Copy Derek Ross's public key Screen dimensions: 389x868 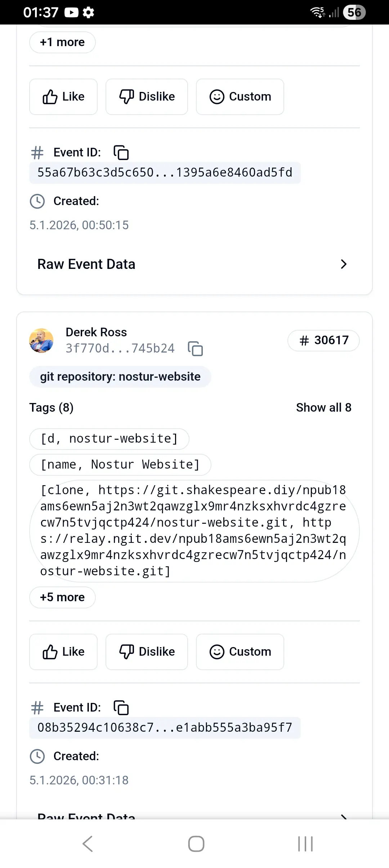click(195, 349)
